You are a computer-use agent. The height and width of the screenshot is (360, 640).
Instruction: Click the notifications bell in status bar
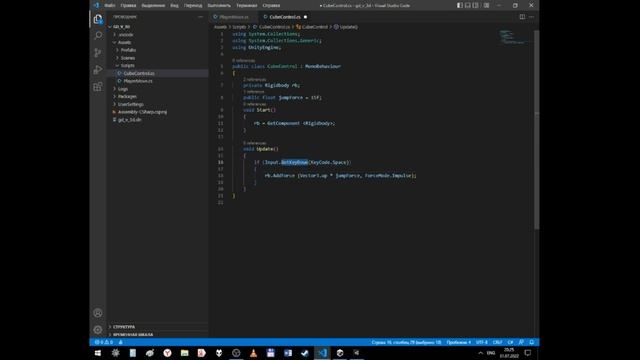531,342
